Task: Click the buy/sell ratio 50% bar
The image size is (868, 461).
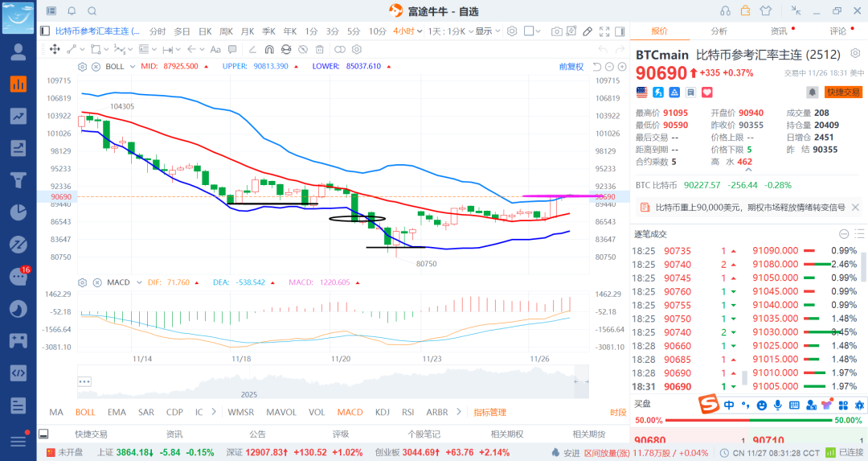Action: [748, 420]
